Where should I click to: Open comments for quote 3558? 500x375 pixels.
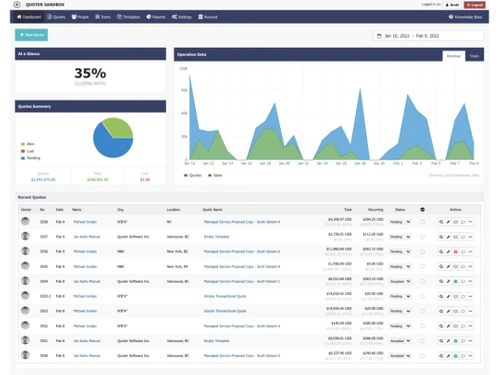click(x=463, y=222)
